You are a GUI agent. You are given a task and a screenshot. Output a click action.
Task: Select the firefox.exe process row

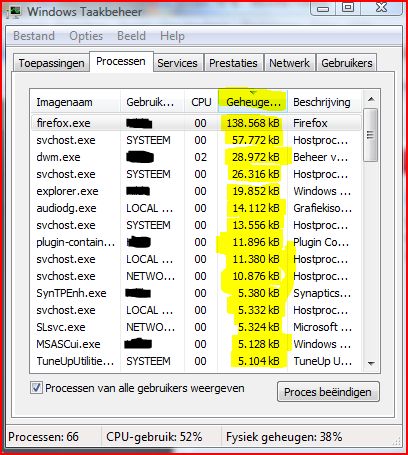click(196, 123)
